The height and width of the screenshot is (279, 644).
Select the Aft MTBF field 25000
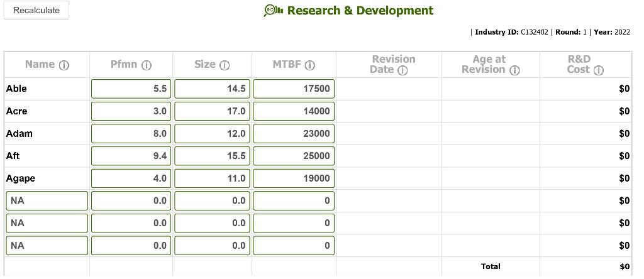[x=294, y=156]
